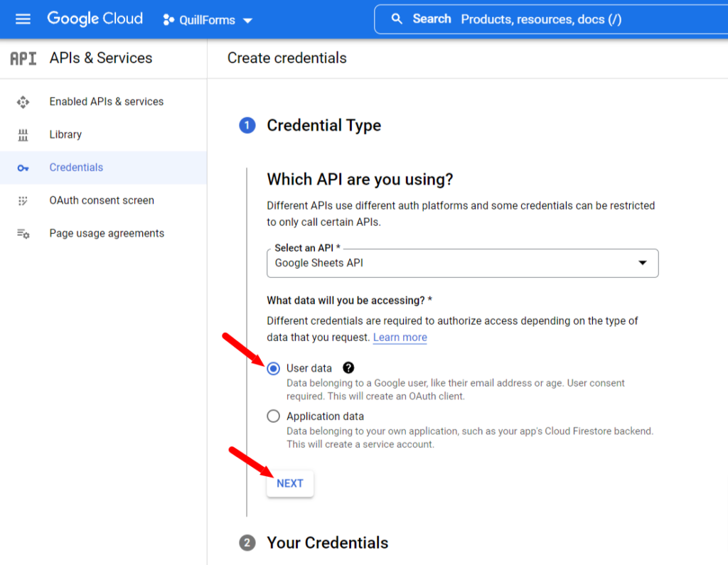Click the User data help question icon
This screenshot has width=728, height=565.
(348, 367)
